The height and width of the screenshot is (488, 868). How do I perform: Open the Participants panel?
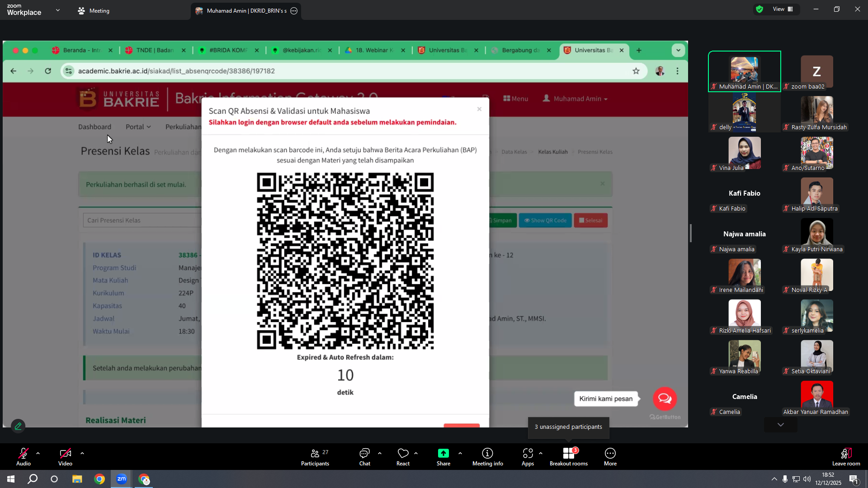(x=315, y=456)
